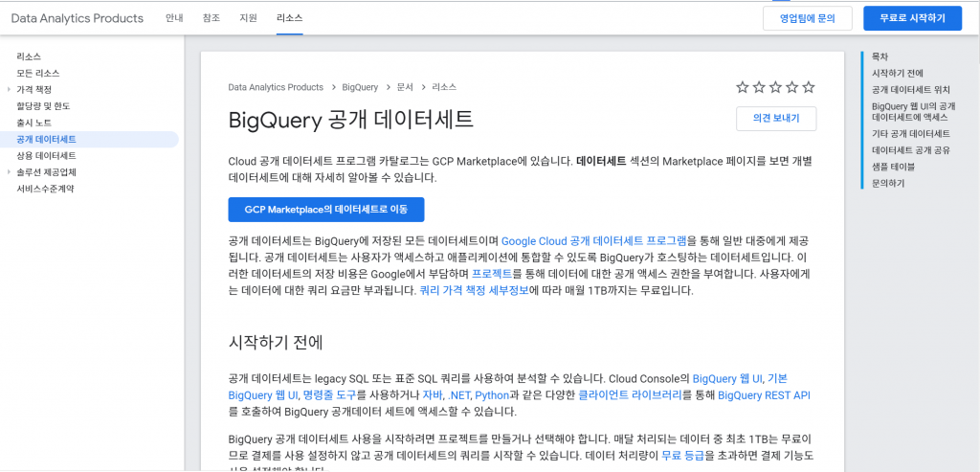Click the page title BigQuery 공개 데이터세트

click(x=351, y=120)
